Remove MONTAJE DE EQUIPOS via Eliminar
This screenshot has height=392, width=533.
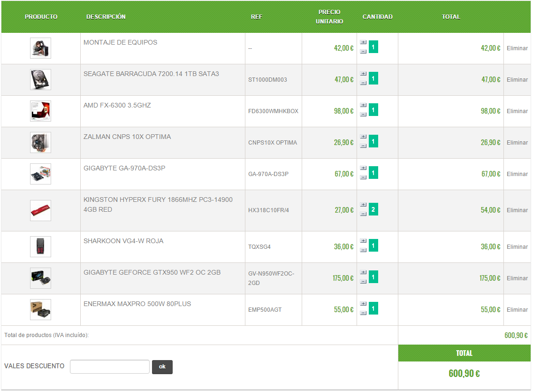coord(517,48)
